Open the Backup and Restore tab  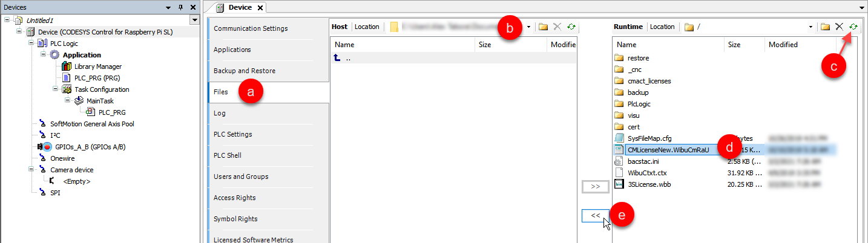click(244, 71)
